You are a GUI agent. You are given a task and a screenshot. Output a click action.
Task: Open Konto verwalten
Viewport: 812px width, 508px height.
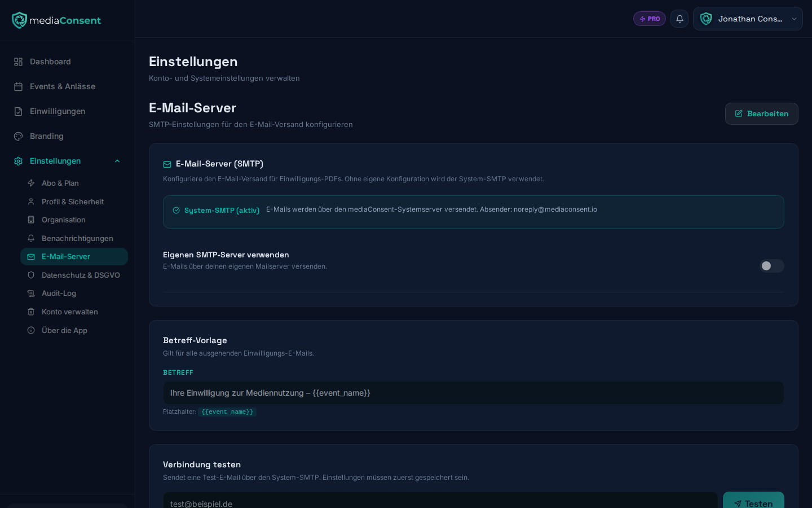click(x=74, y=312)
